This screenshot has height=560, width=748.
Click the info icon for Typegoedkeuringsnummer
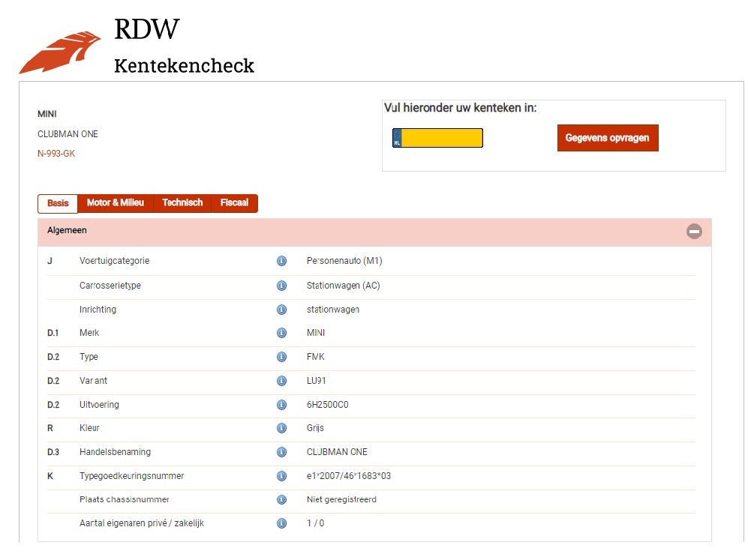(281, 475)
